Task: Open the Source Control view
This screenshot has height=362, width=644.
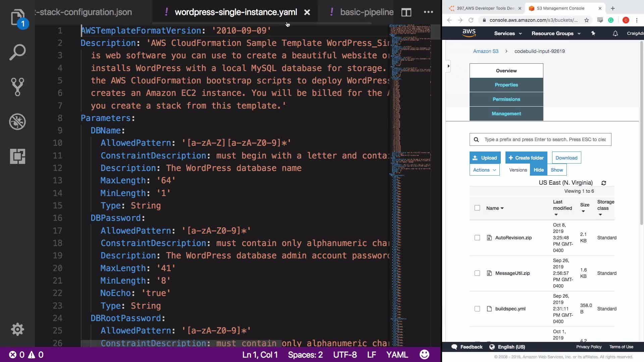Action: tap(17, 87)
